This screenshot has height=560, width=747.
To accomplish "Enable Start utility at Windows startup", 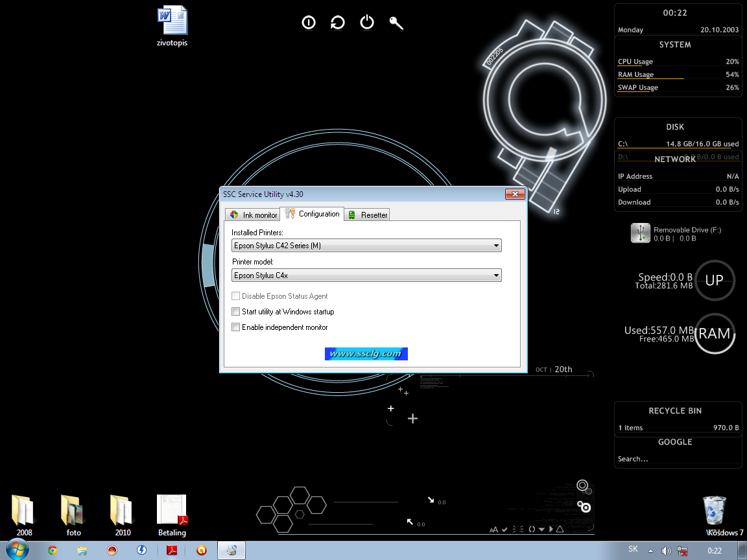I will pos(235,312).
